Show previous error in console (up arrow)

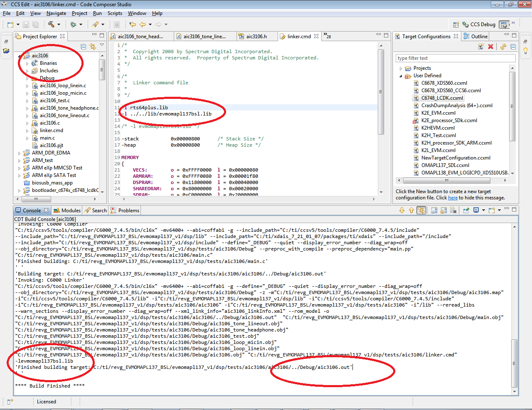(411, 210)
